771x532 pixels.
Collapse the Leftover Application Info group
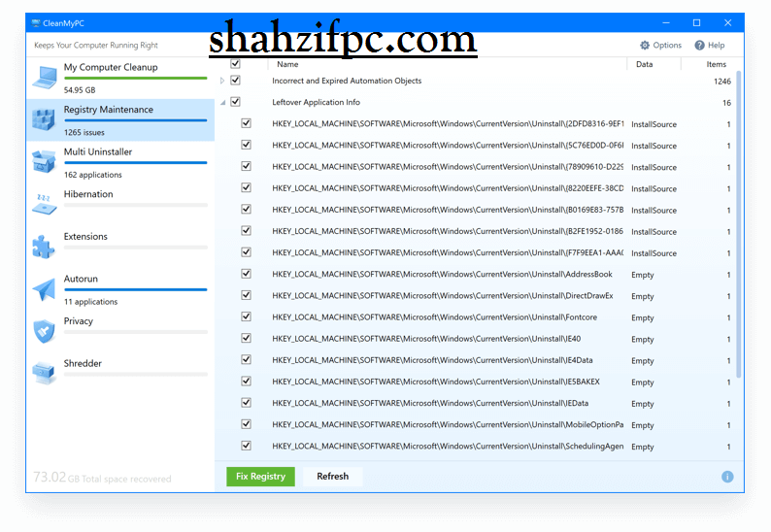tap(222, 102)
